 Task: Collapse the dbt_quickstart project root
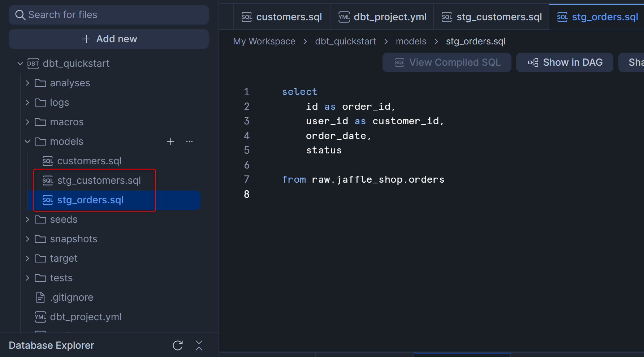tap(20, 64)
